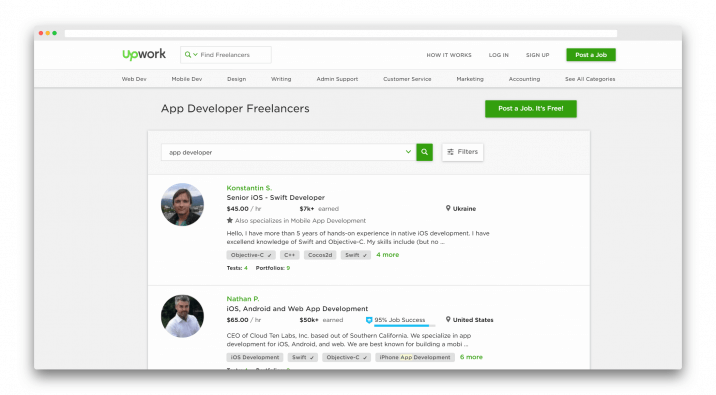Open the Filters button
The image size is (716, 395).
click(463, 152)
